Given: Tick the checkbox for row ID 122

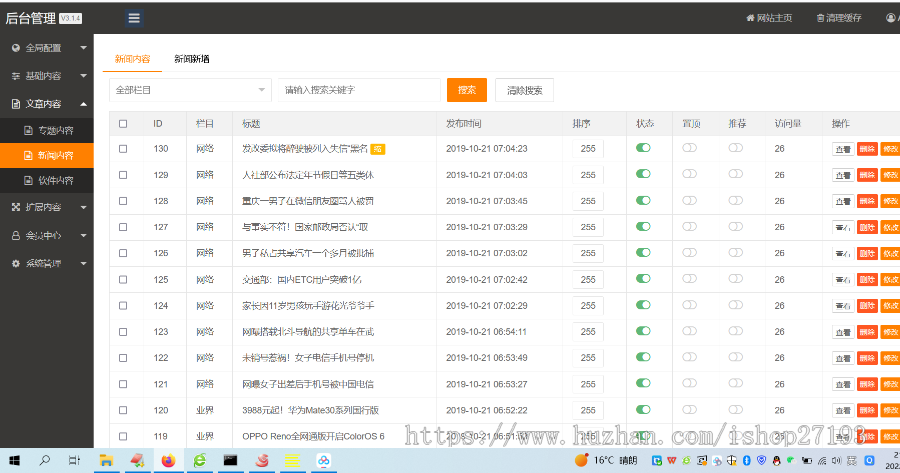Looking at the screenshot, I should 123,358.
